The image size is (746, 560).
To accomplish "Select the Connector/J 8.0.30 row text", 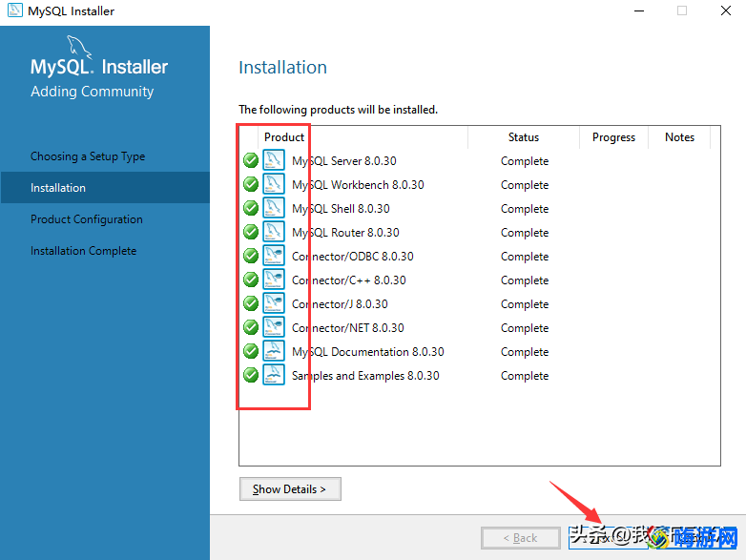I will tap(340, 303).
